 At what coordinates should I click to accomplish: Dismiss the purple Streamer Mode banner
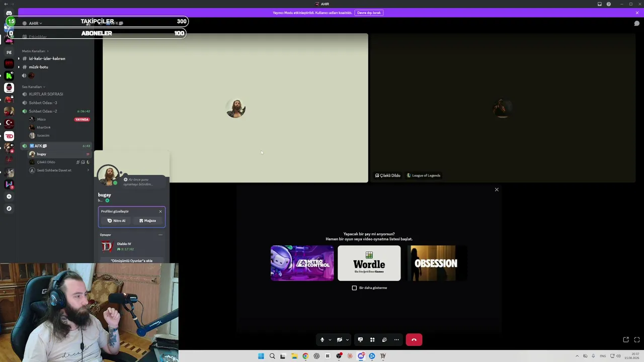click(x=637, y=13)
